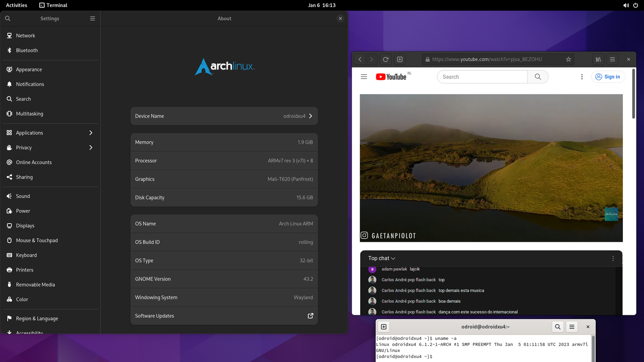Open Appearance settings

pyautogui.click(x=50, y=69)
